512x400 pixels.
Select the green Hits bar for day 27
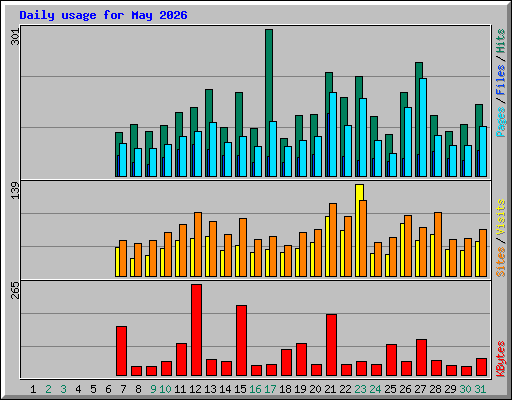point(419,70)
